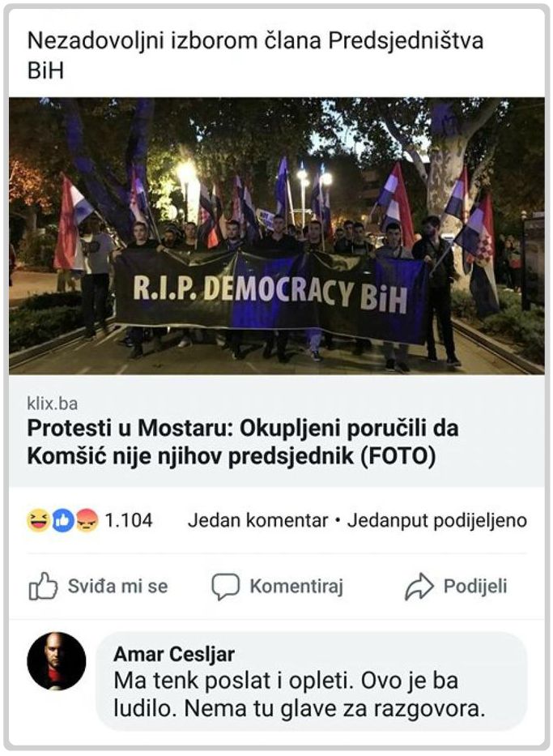Open the Jedanput podijeljeno shares link
This screenshot has width=553, height=756.
(x=437, y=520)
